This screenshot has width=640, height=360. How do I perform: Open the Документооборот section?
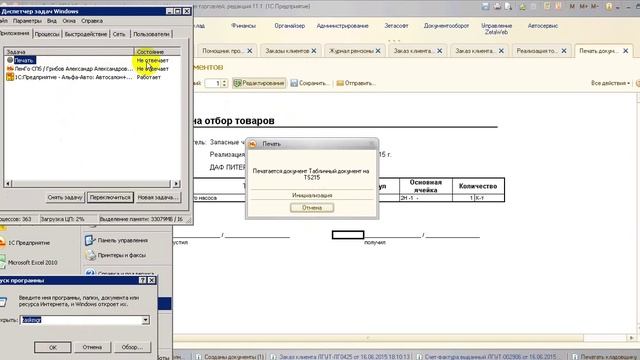click(x=446, y=26)
